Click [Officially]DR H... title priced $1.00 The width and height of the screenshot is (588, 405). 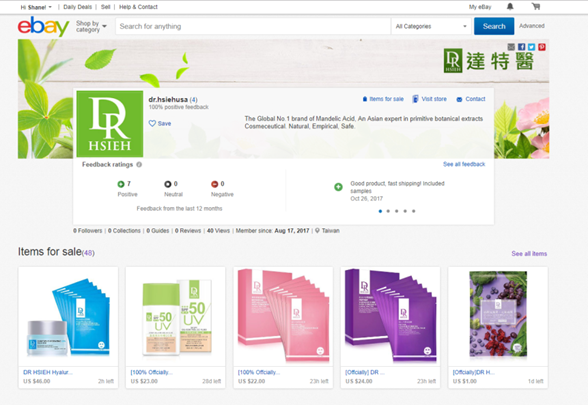tap(474, 372)
